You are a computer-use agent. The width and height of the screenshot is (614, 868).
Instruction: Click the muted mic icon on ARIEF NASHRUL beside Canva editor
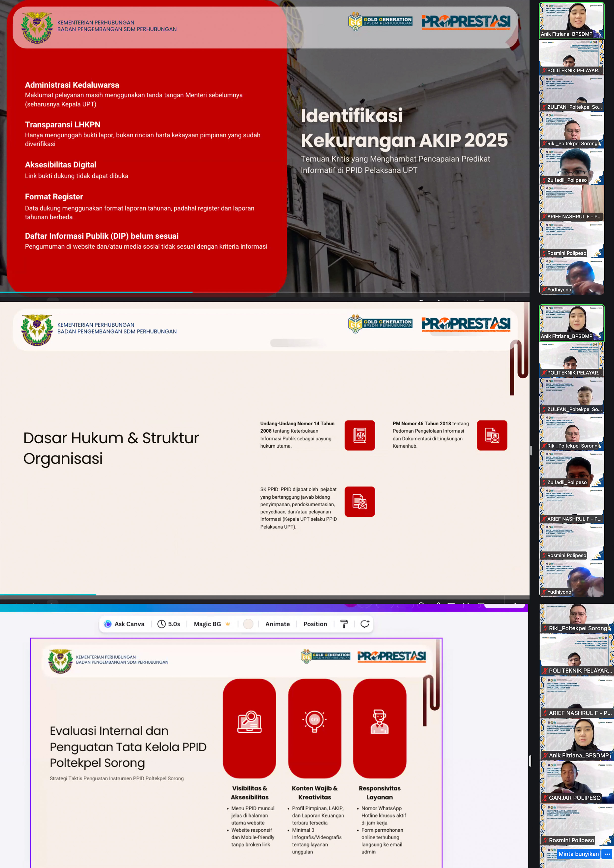pyautogui.click(x=545, y=713)
